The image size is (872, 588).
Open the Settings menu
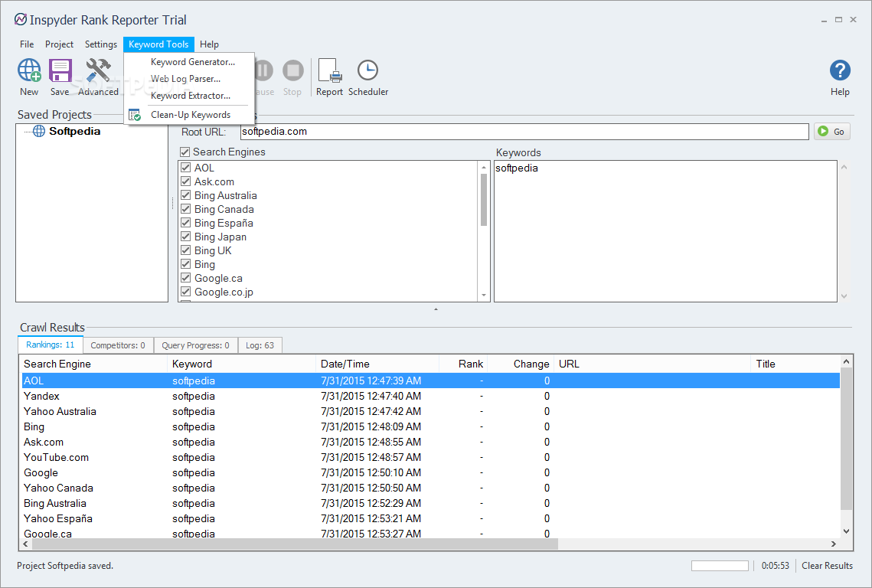100,44
